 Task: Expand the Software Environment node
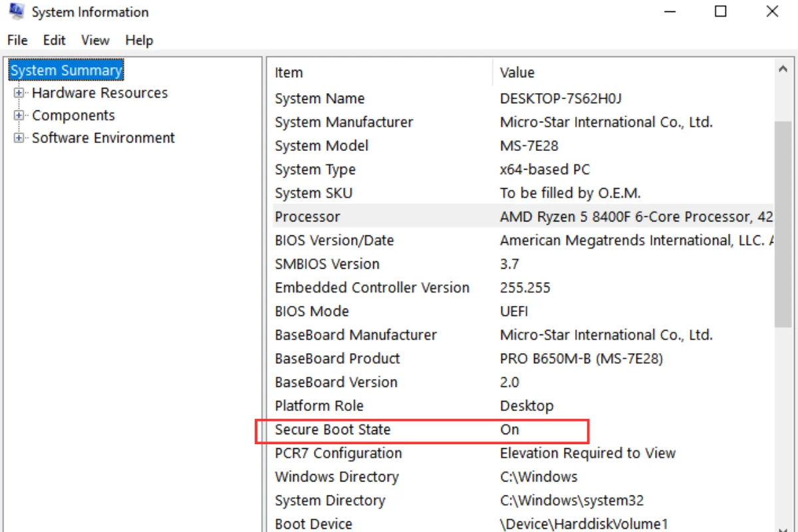[x=19, y=138]
